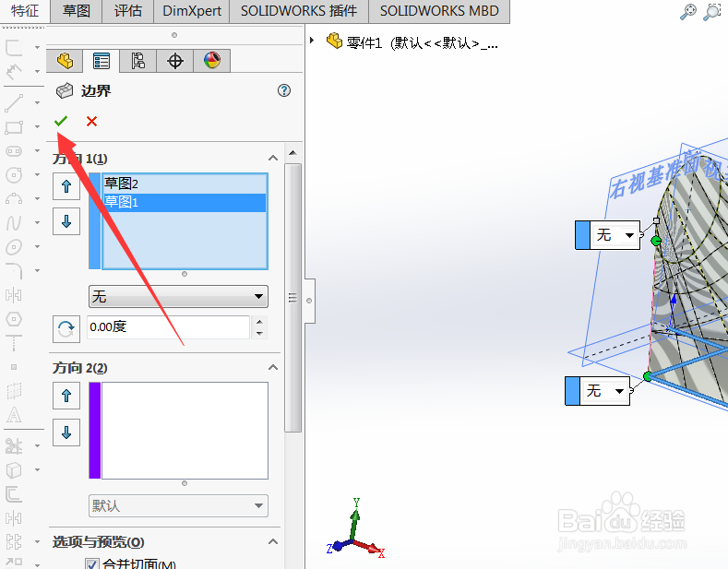Click the PropertyManager scroll up arrow
This screenshot has width=728, height=569.
pyautogui.click(x=292, y=153)
